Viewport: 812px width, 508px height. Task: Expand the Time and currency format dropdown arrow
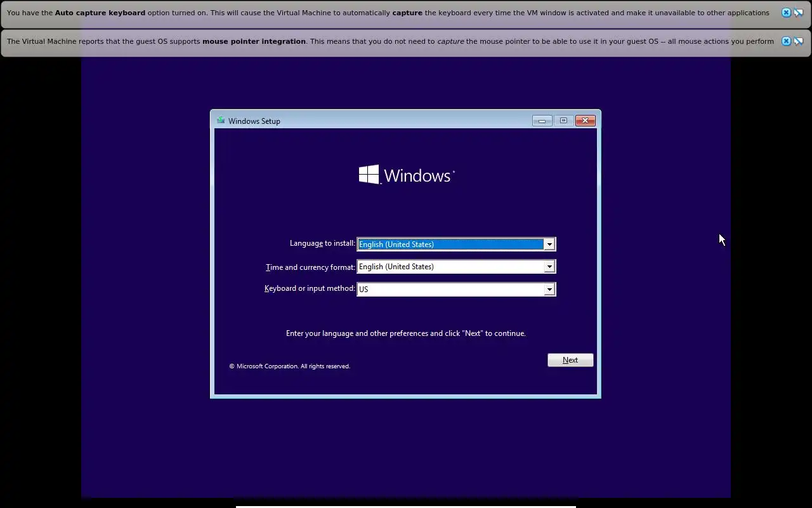coord(549,267)
